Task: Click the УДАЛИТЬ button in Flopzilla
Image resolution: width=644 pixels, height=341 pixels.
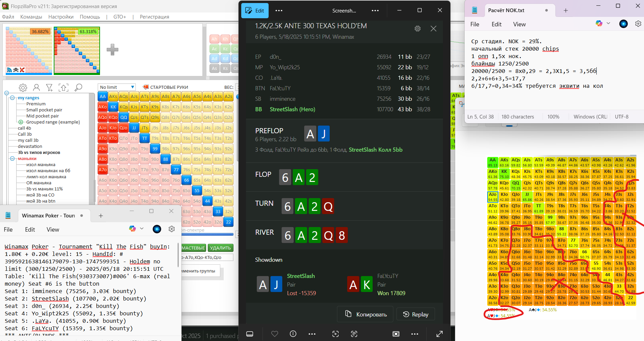Action: [221, 248]
